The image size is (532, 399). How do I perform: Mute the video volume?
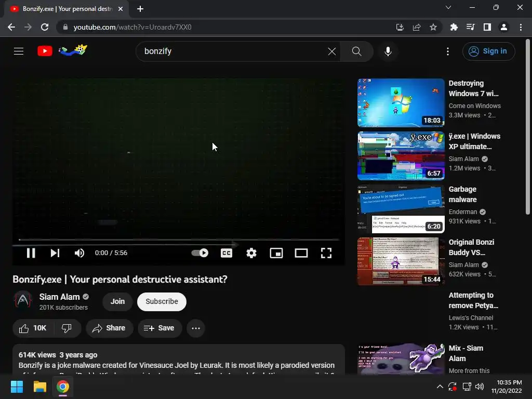coord(79,253)
